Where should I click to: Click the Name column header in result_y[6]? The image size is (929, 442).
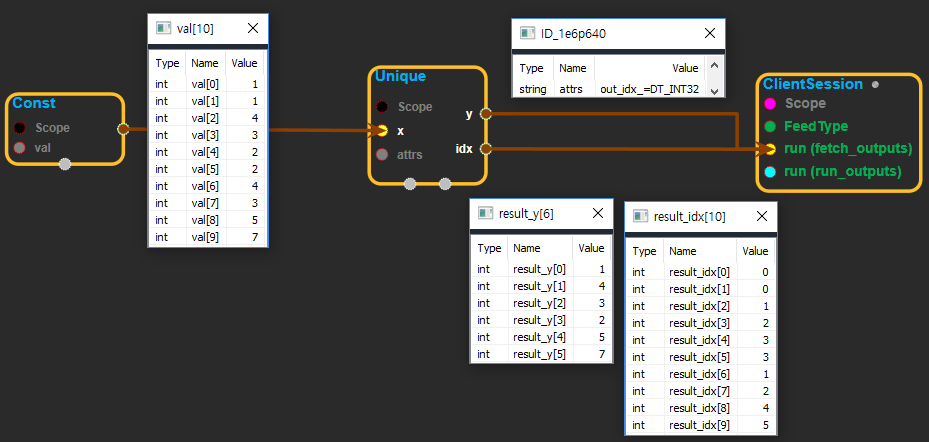(x=528, y=248)
